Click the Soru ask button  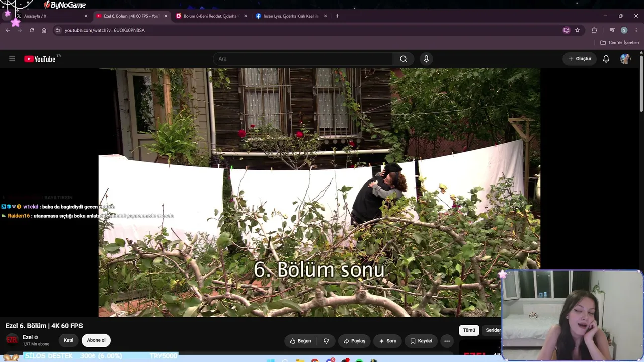click(x=388, y=341)
